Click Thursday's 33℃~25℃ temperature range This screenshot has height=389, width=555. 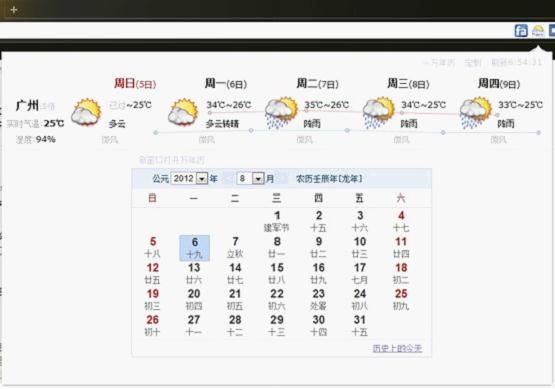coord(520,105)
